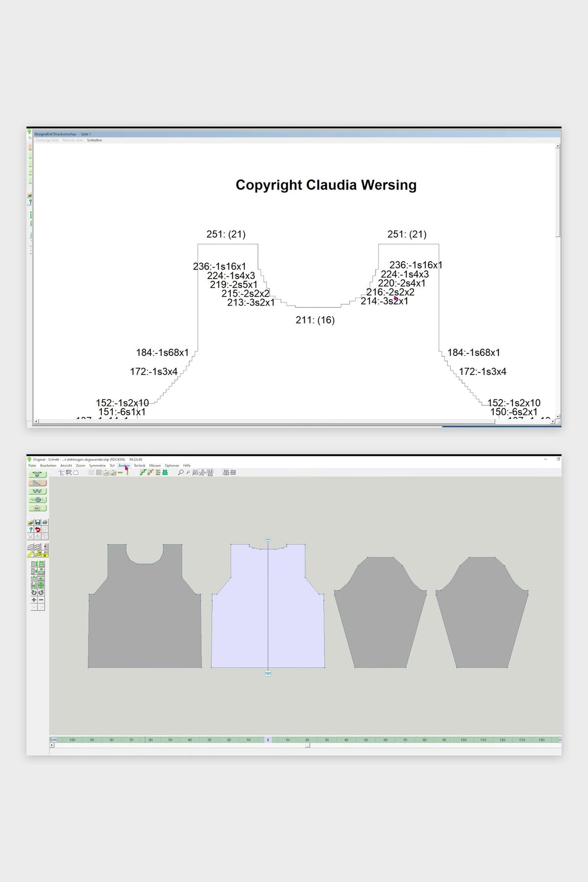Click the bottom symmetry axis handle
The height and width of the screenshot is (882, 588).
(x=268, y=674)
